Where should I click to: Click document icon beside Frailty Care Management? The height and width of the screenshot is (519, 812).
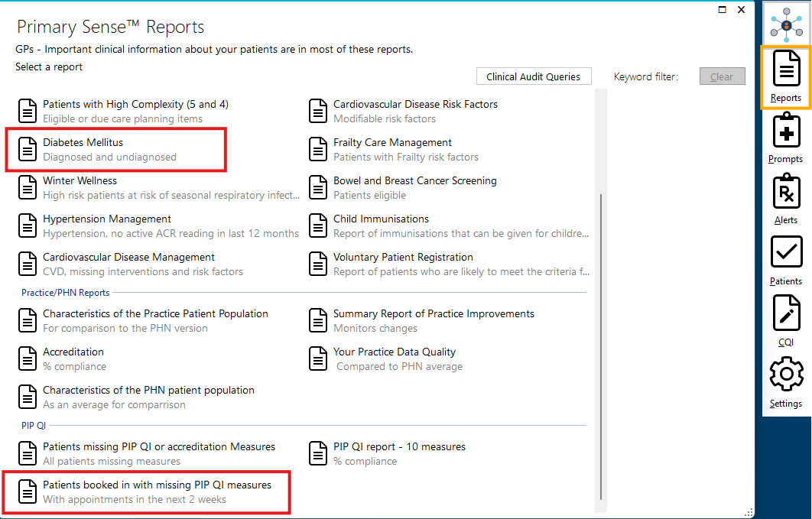pyautogui.click(x=318, y=150)
